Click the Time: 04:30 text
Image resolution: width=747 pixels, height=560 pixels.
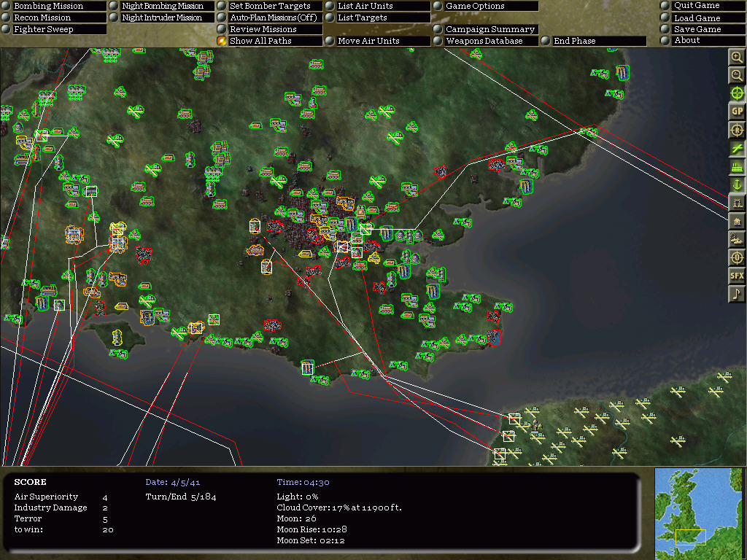[x=303, y=482]
